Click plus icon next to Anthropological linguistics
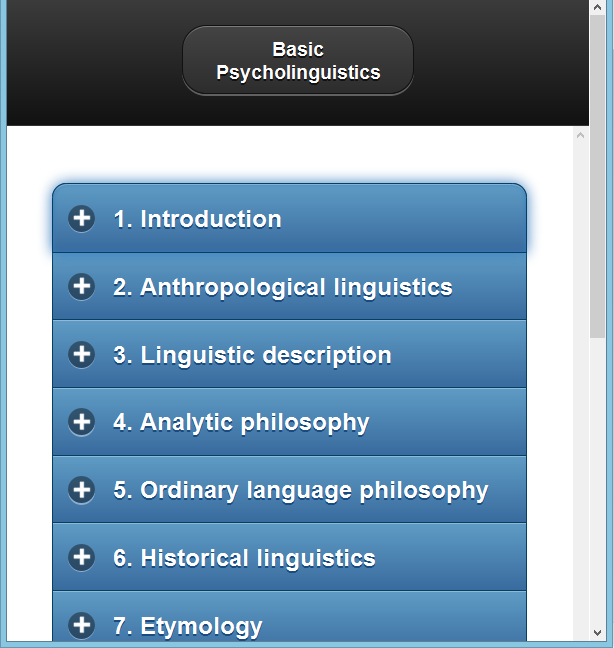The height and width of the screenshot is (648, 614). click(x=82, y=287)
